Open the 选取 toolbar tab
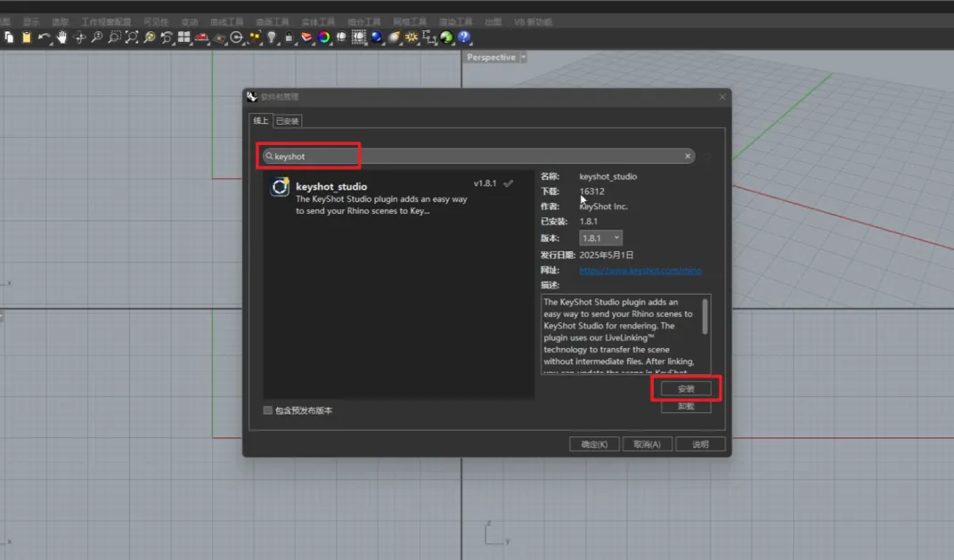Screen dimensions: 954x560 click(61, 22)
